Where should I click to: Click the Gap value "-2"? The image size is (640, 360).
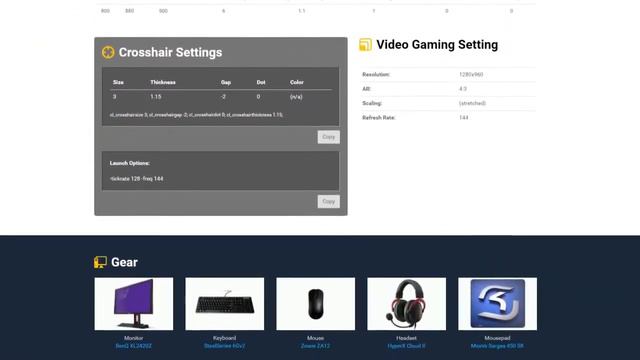coord(223,97)
